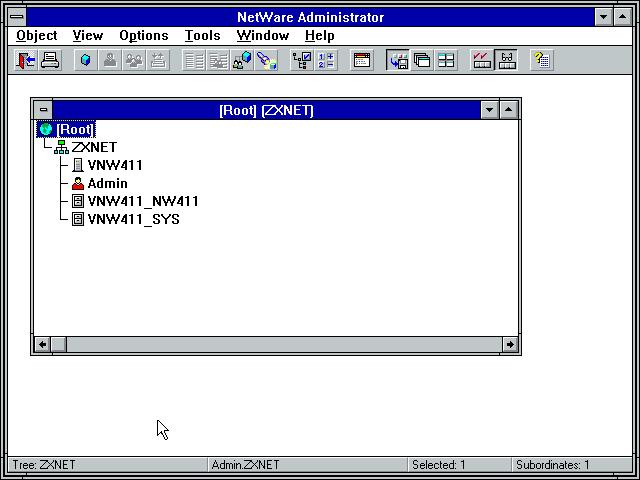Click the horizontal scrollbar left arrow
Viewport: 640px width, 480px height.
pos(42,344)
